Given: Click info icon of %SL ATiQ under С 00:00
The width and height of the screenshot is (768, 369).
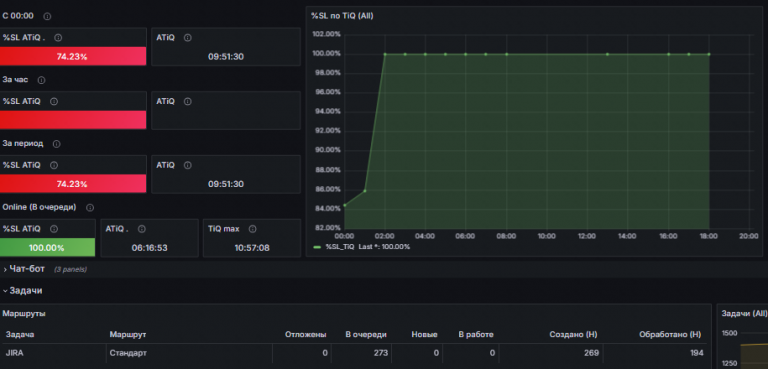Looking at the screenshot, I should 58,38.
